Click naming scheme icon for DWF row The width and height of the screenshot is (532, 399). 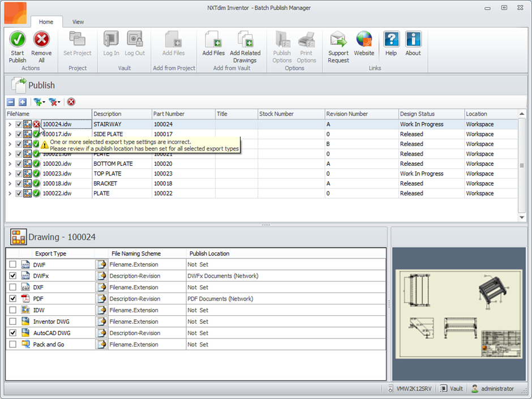click(x=101, y=265)
